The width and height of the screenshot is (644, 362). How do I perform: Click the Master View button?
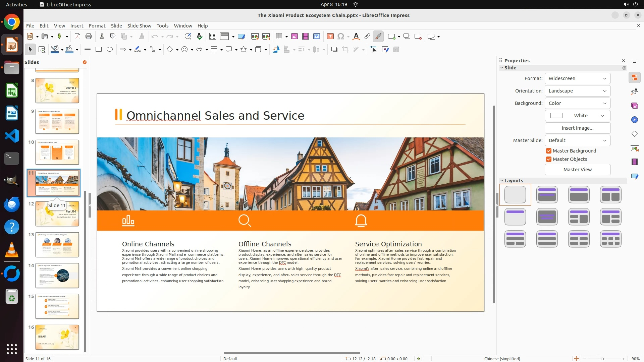click(x=577, y=170)
